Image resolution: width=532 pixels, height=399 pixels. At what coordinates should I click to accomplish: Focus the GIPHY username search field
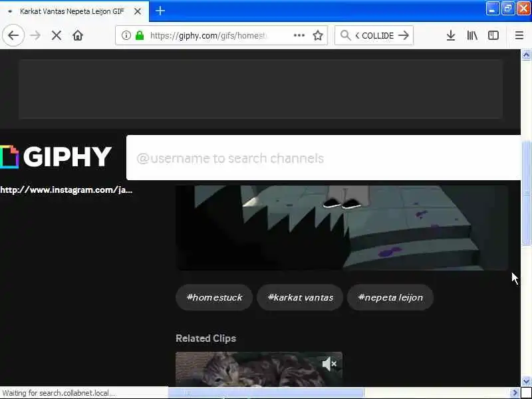click(323, 158)
